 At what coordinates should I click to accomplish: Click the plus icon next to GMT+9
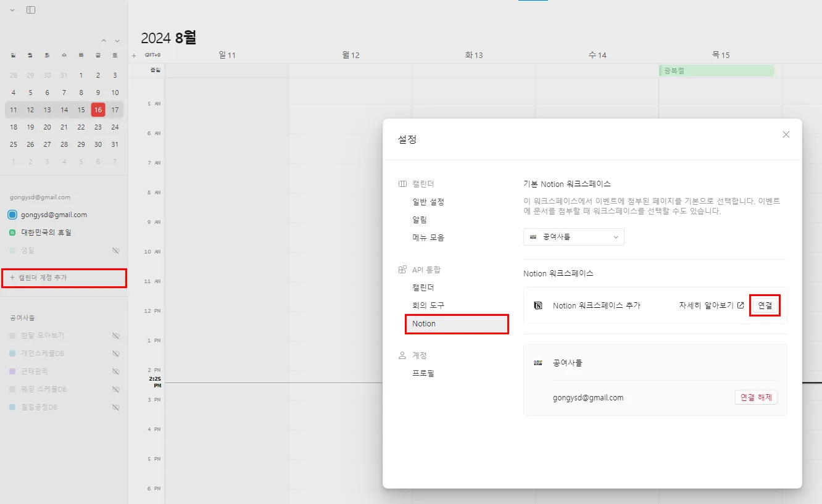pos(134,55)
